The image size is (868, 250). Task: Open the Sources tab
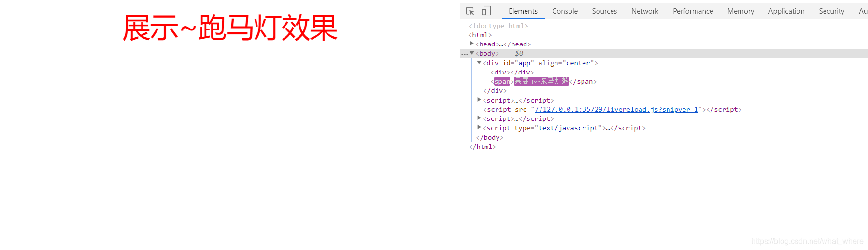tap(604, 11)
